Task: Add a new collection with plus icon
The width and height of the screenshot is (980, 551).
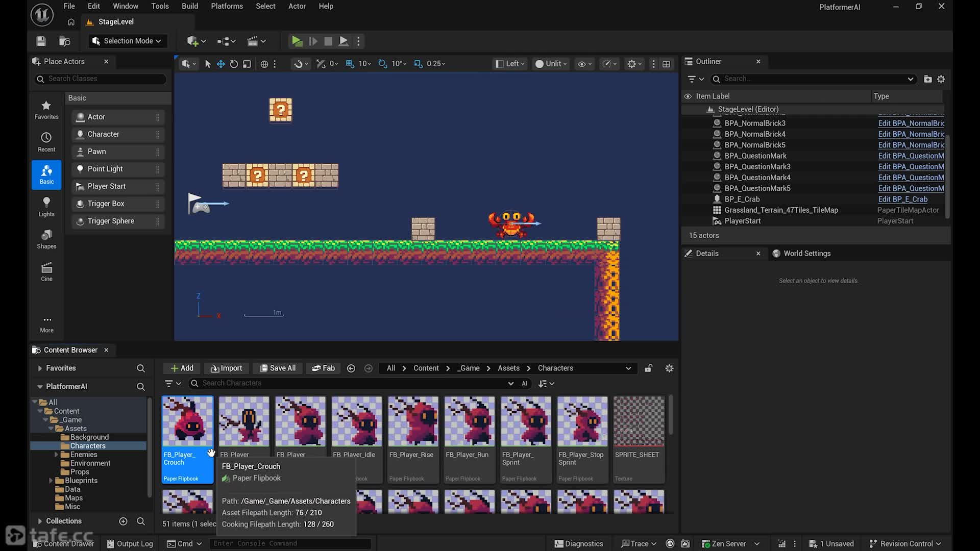Action: pos(123,521)
